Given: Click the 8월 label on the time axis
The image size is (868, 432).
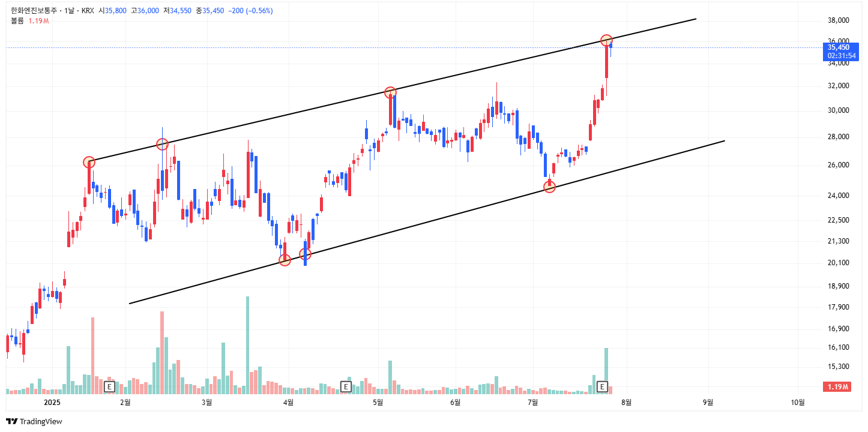Looking at the screenshot, I should coord(626,403).
